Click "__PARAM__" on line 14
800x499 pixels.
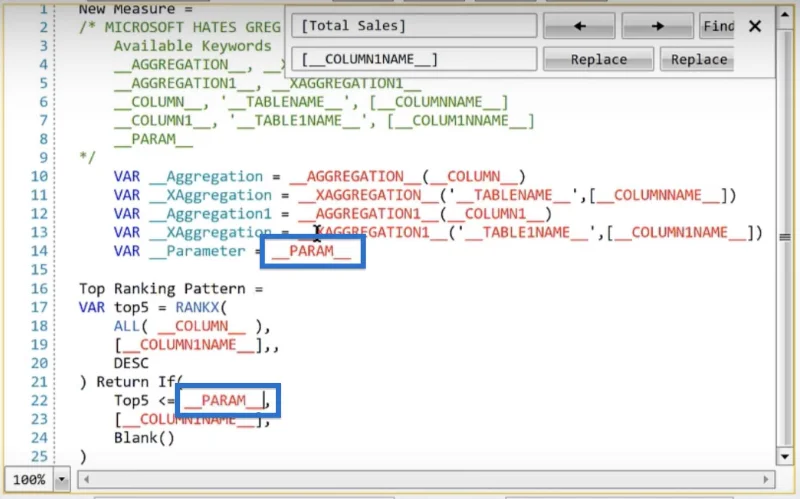311,251
